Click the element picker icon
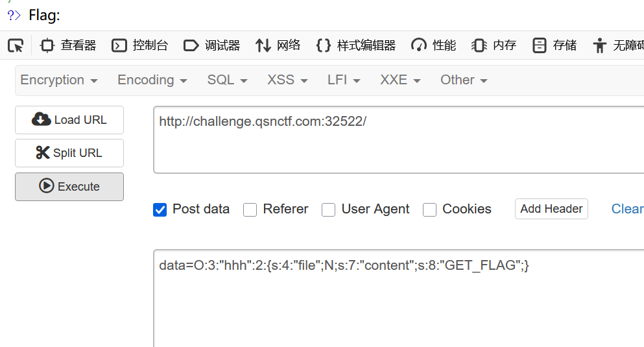This screenshot has height=347, width=644. [16, 45]
